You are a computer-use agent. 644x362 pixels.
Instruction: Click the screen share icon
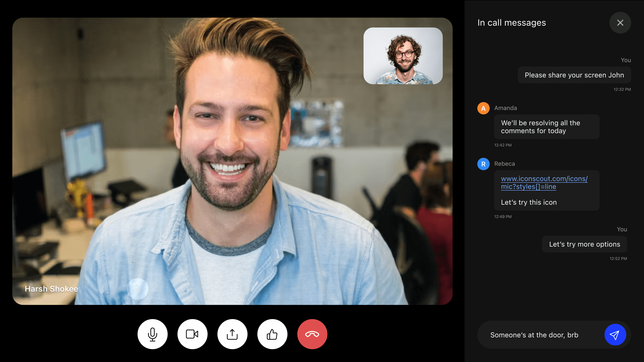click(232, 334)
